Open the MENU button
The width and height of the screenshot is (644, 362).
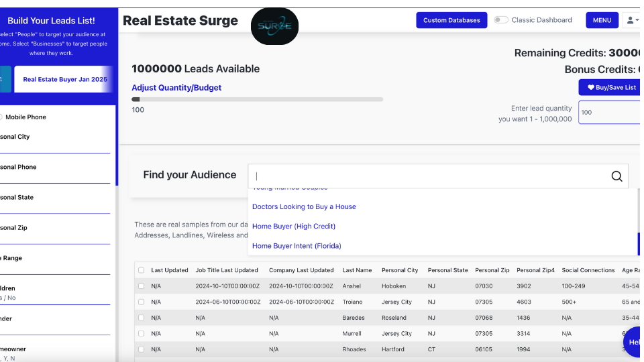click(x=602, y=20)
